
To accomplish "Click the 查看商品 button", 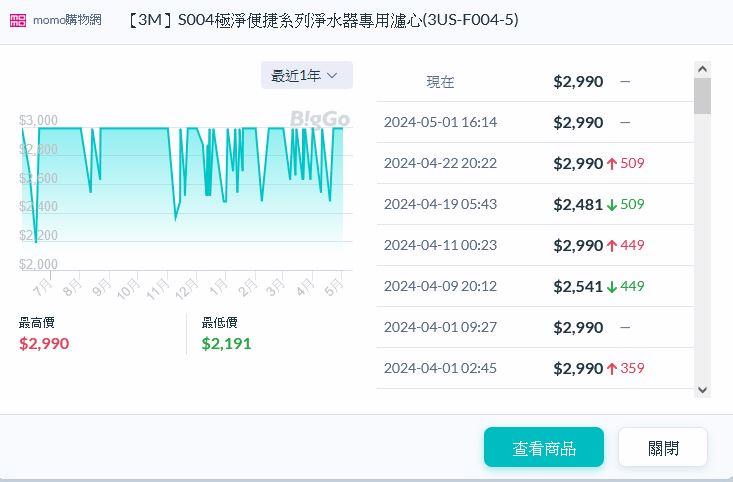I will pos(543,448).
